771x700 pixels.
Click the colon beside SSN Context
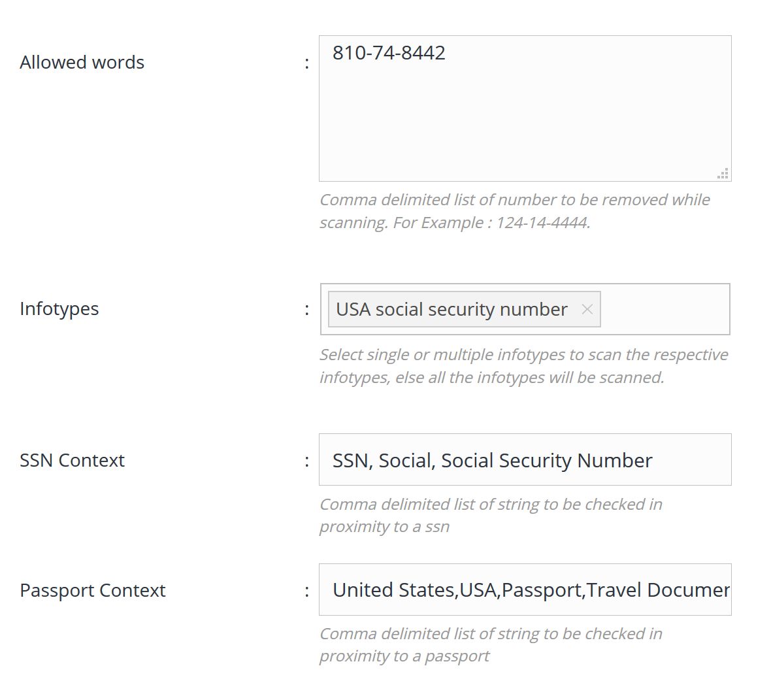coord(306,461)
